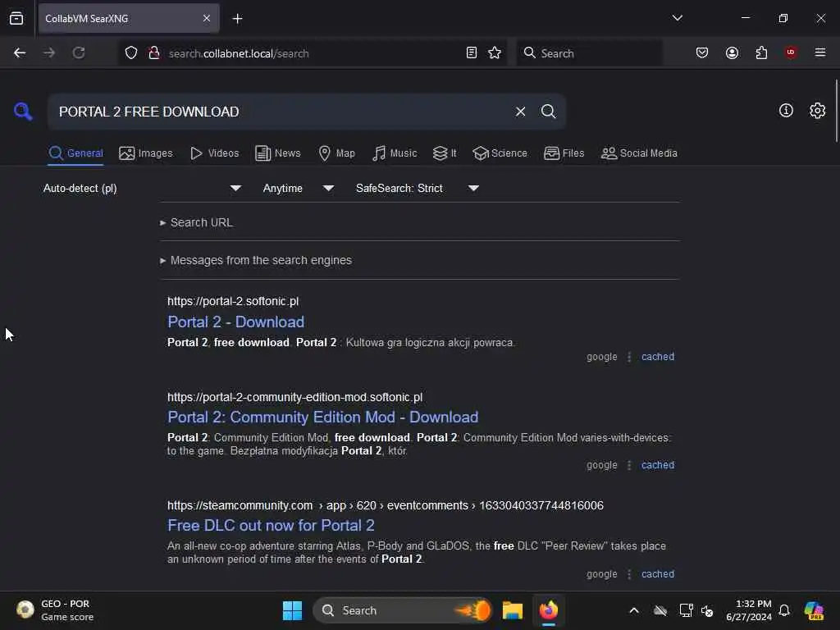The width and height of the screenshot is (840, 630).
Task: Open the Auto-detect (pl) language dropdown
Action: pos(142,188)
